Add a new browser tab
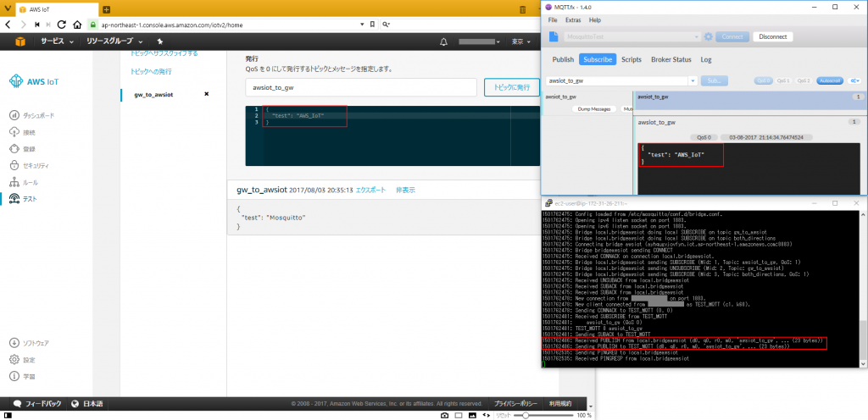This screenshot has width=868, height=420. 106,9
